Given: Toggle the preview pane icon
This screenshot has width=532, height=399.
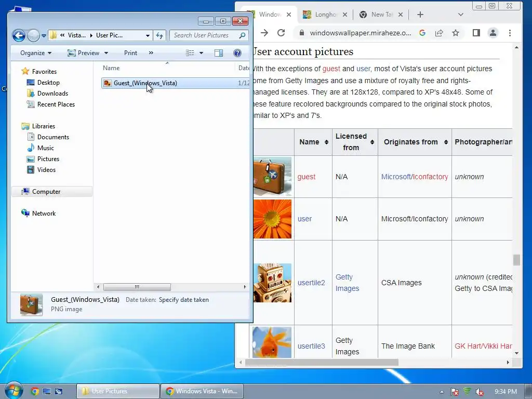Looking at the screenshot, I should pos(219,53).
